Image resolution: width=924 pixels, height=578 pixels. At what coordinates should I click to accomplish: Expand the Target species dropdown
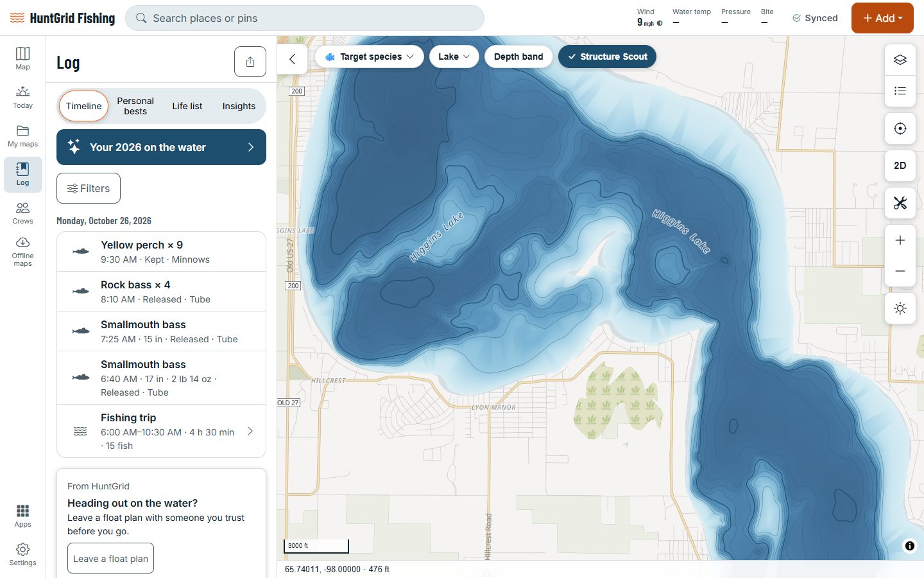pyautogui.click(x=370, y=57)
